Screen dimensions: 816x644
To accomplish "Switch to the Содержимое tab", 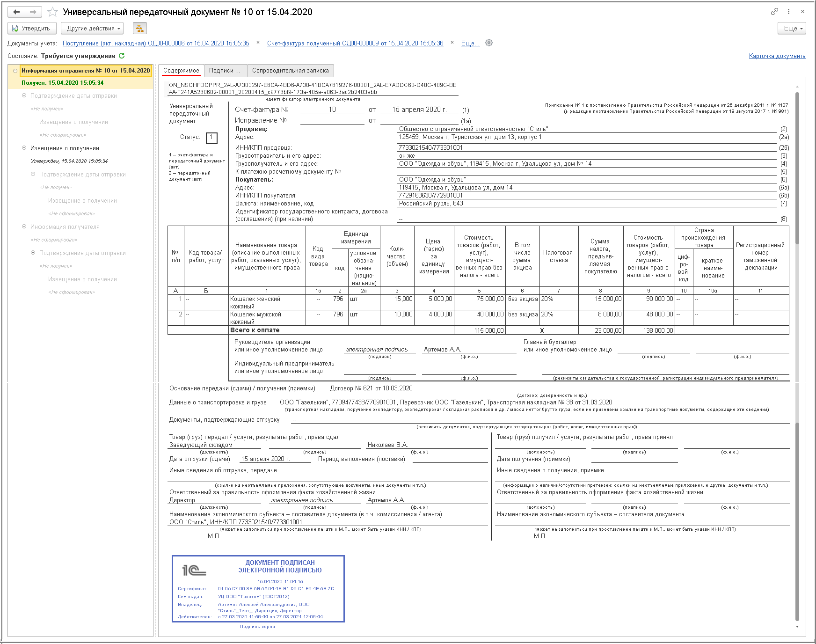I will (181, 71).
